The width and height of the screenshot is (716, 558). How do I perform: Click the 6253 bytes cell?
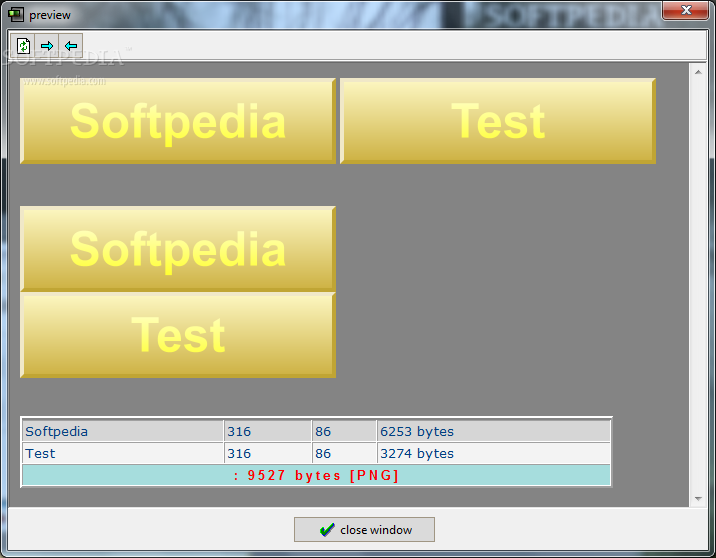(x=494, y=431)
